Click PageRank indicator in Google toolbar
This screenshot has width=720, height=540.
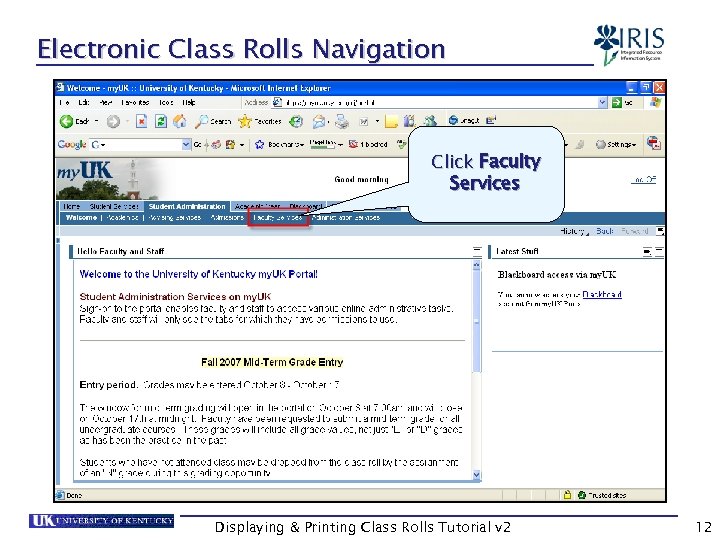tap(322, 144)
